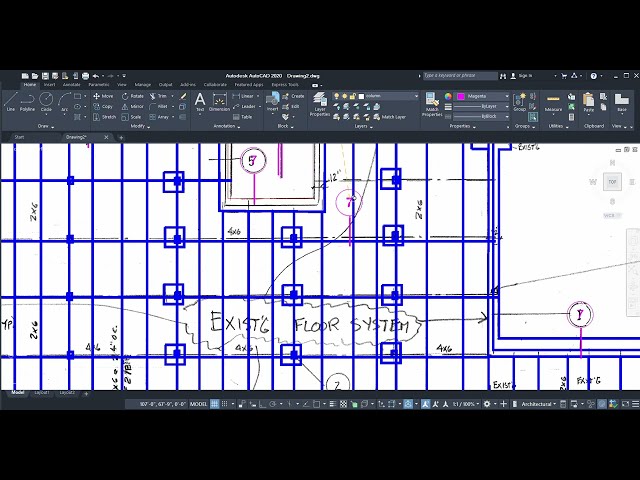Viewport: 640px width, 480px height.
Task: Click the Plot printer icon in quick access toolbar
Action: 85,76
